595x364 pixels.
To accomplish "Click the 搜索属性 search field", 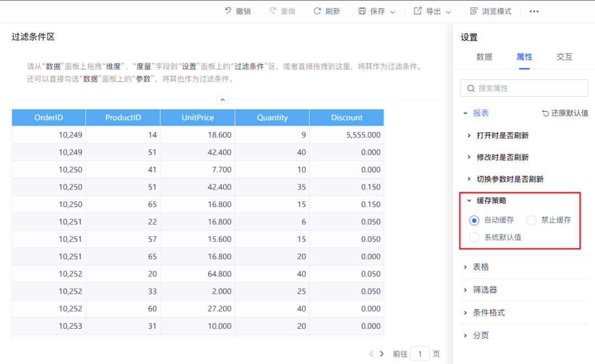I will [x=524, y=88].
